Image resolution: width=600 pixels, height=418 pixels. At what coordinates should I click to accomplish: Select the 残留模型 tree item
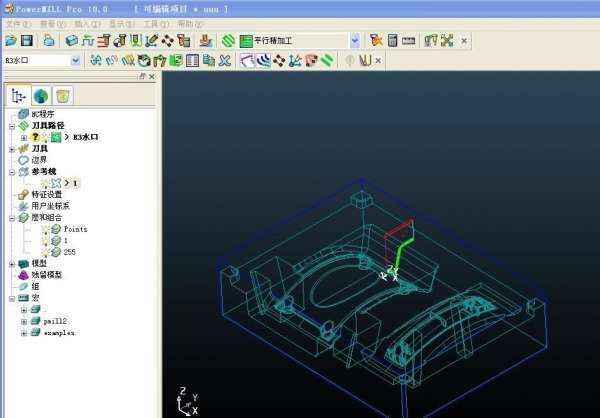click(46, 275)
